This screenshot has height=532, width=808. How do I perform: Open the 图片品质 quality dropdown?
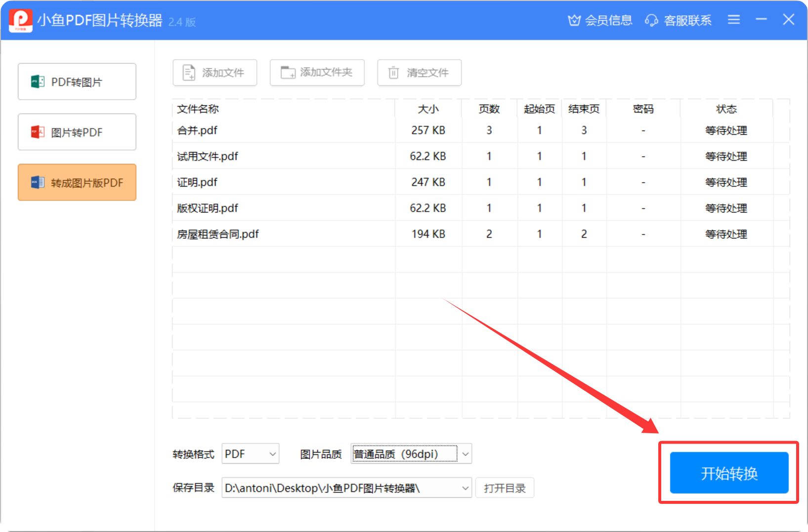click(x=410, y=453)
